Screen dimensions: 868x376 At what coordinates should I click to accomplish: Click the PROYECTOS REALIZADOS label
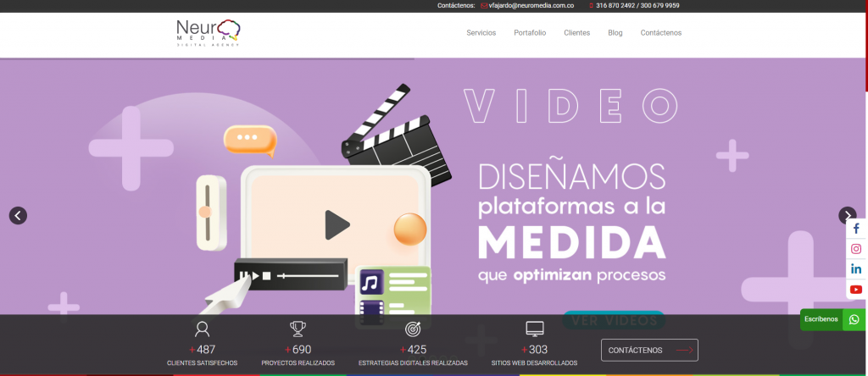pyautogui.click(x=298, y=363)
